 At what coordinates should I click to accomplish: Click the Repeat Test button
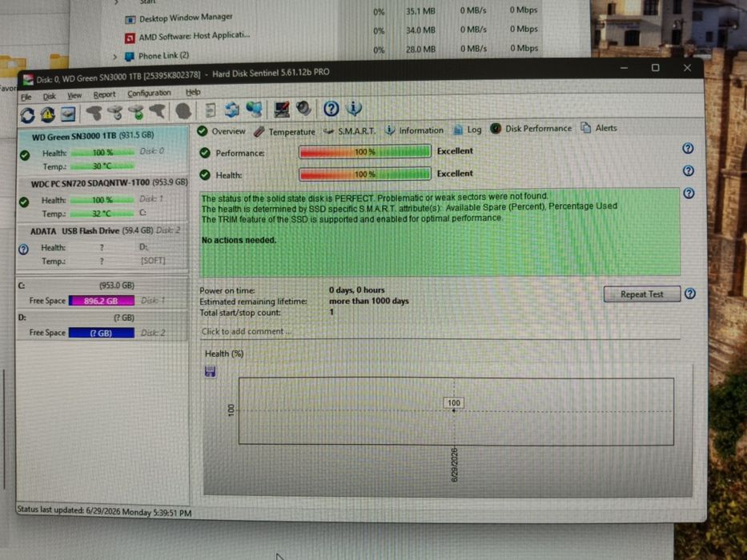tap(641, 294)
